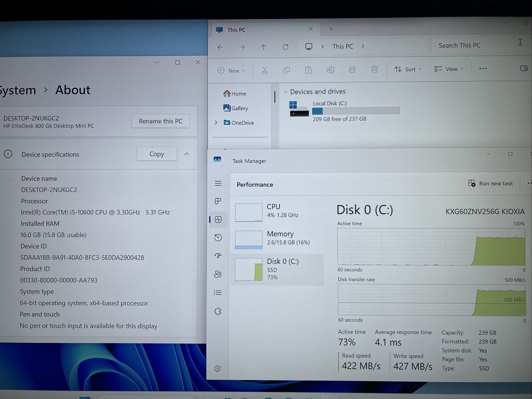Open the Users page in Task Manager
This screenshot has height=399, width=532.
pyautogui.click(x=218, y=274)
